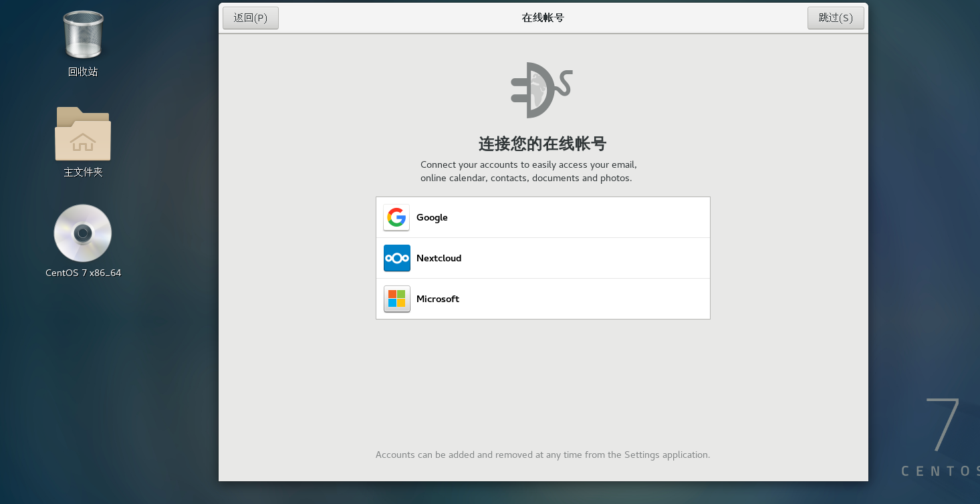Screen dimensions: 980x504
Task: Select the 主文件夹 home folder icon
Action: [x=83, y=134]
